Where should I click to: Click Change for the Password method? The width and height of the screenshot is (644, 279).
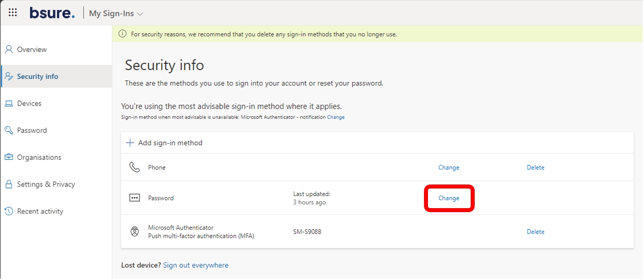(x=449, y=198)
